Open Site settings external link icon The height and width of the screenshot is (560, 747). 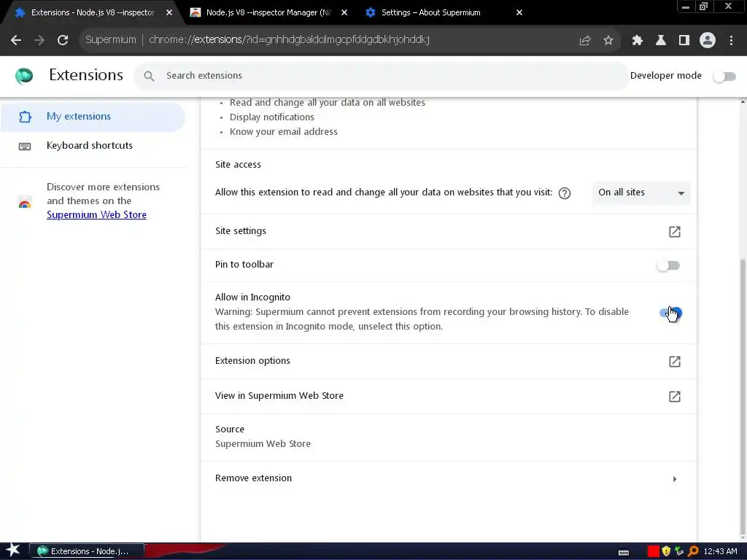[x=675, y=231]
